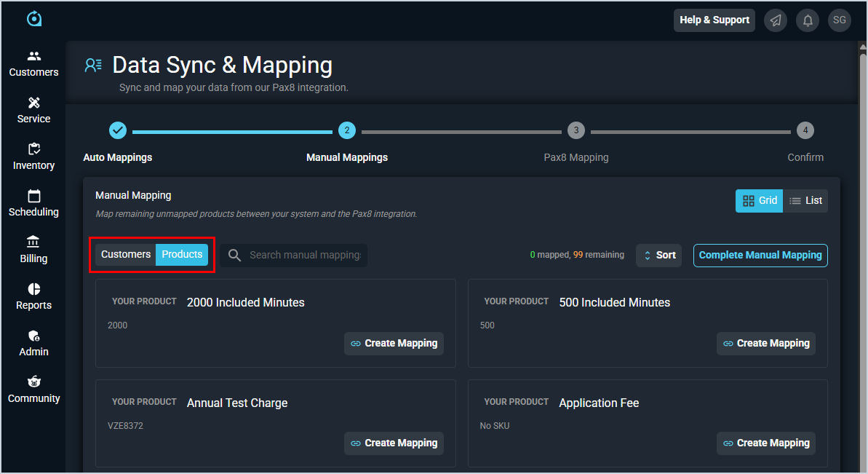Open the Admin section icon

coord(34,336)
